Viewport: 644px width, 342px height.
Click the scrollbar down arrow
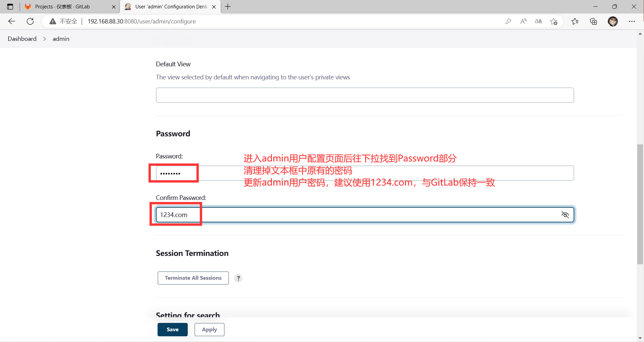click(x=640, y=338)
